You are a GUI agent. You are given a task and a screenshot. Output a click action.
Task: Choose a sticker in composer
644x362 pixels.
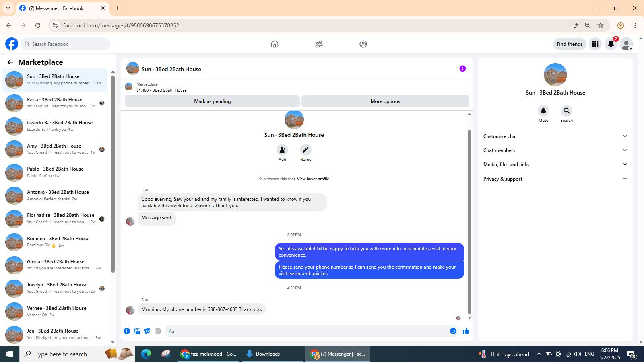147,331
